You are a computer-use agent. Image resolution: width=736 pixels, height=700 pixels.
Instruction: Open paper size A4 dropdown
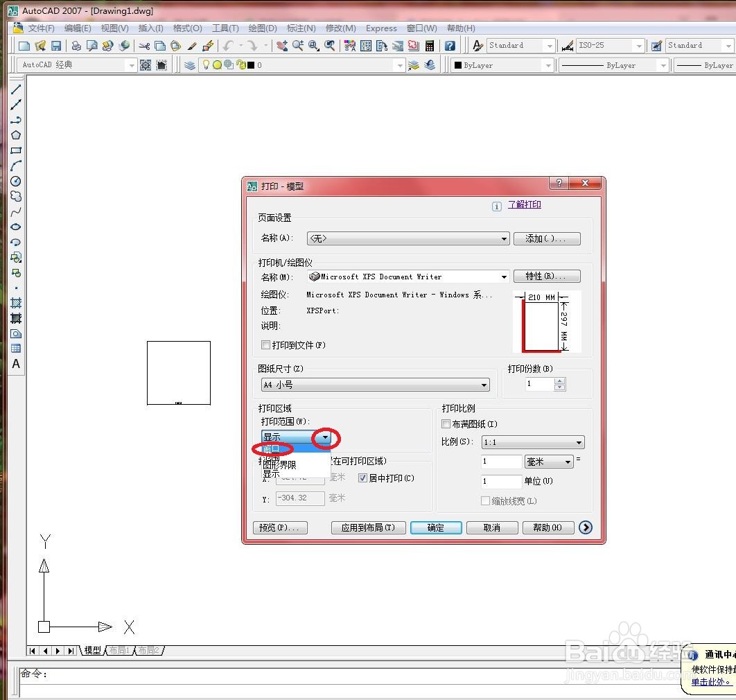pyautogui.click(x=375, y=385)
